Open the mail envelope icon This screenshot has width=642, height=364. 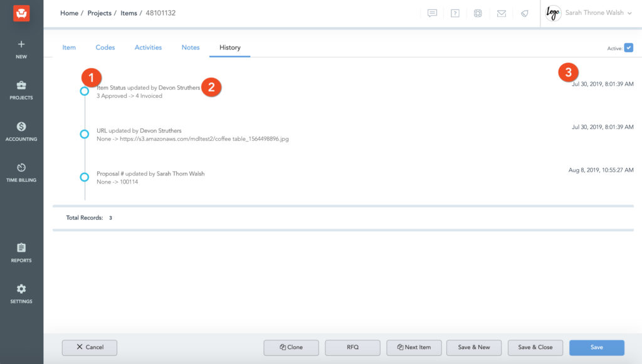coord(502,13)
